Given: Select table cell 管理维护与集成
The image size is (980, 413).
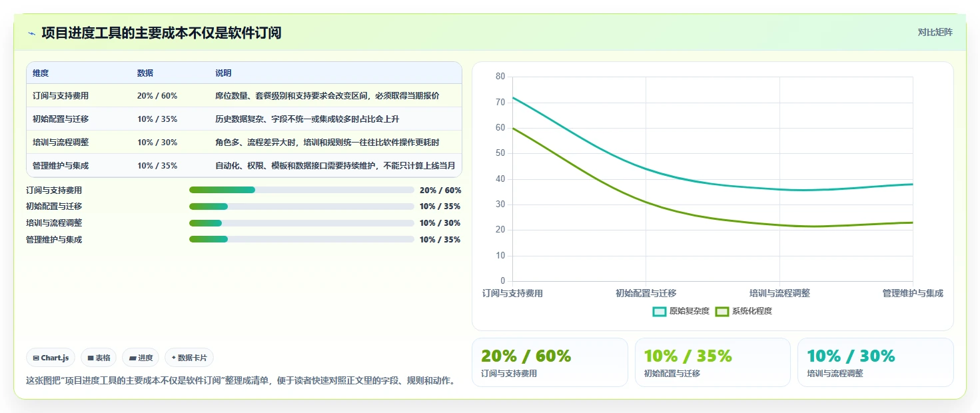Looking at the screenshot, I should (x=61, y=166).
